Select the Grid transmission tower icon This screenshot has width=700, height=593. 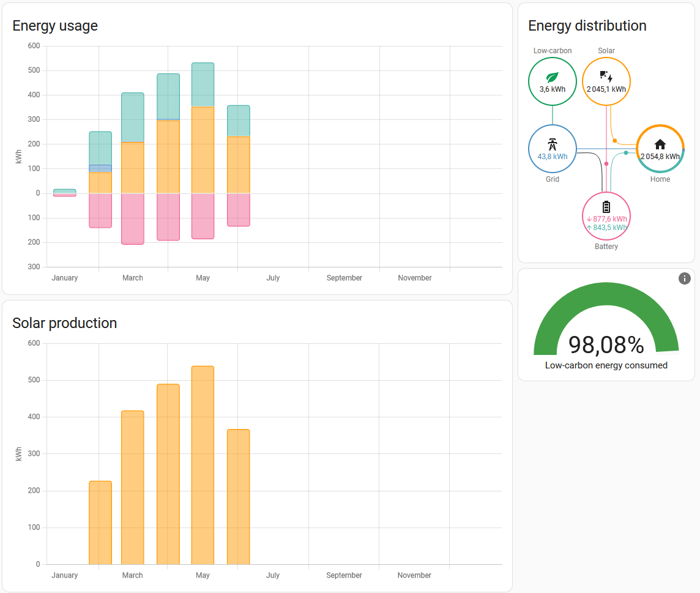coord(552,144)
